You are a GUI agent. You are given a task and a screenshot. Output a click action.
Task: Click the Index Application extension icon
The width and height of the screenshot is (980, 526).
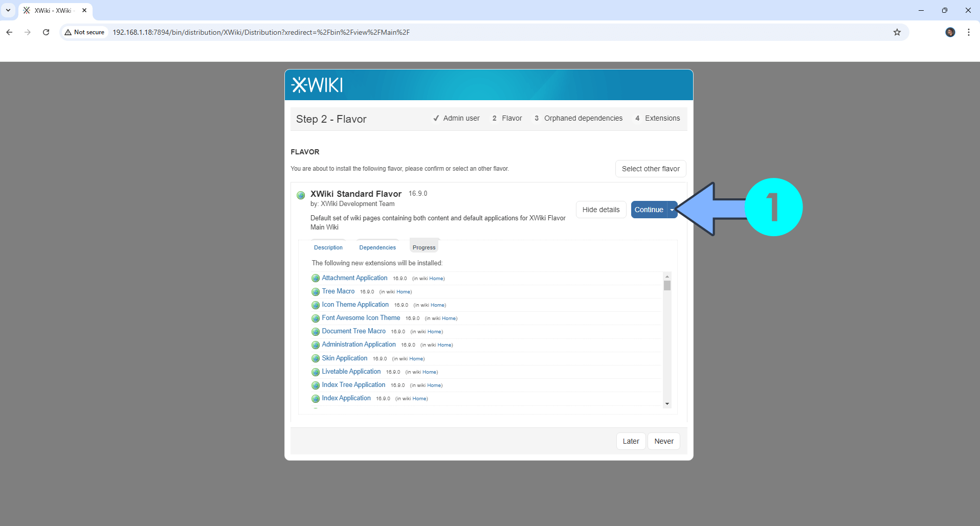pos(316,399)
